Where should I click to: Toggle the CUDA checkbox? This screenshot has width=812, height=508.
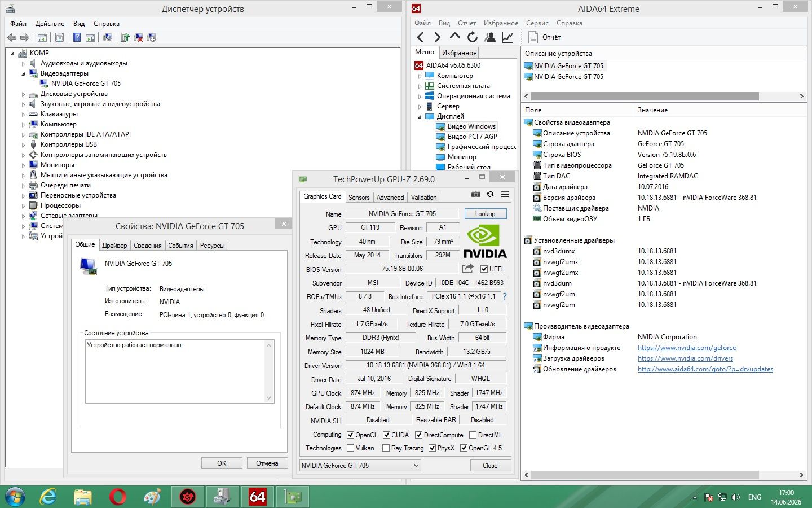click(387, 435)
